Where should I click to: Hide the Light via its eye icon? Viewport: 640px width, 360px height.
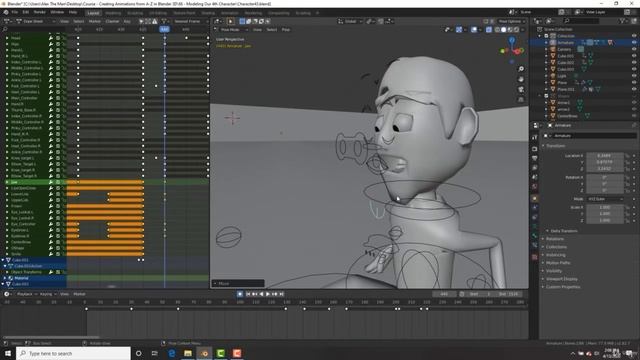click(x=634, y=76)
